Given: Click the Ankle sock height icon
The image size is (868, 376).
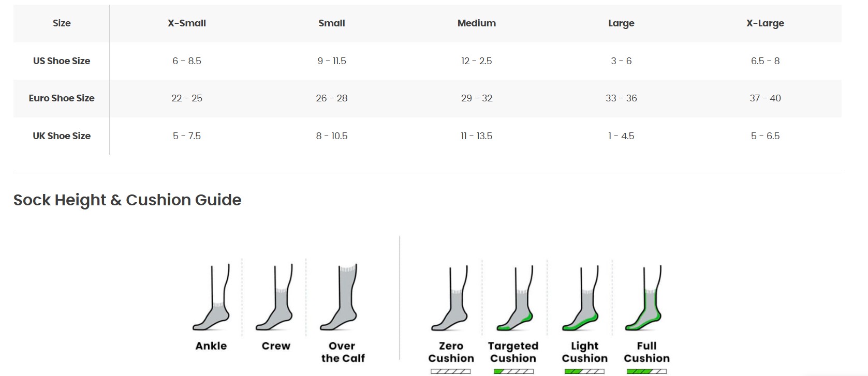Looking at the screenshot, I should 211,298.
